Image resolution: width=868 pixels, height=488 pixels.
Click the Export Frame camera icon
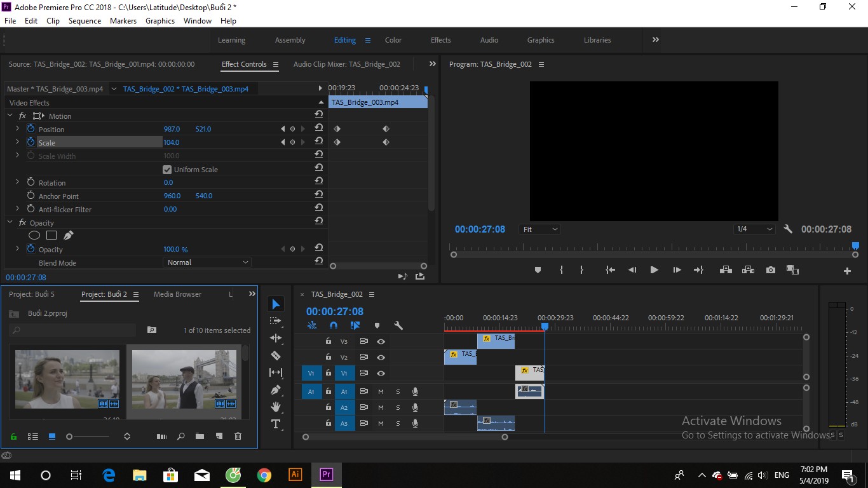tap(771, 270)
